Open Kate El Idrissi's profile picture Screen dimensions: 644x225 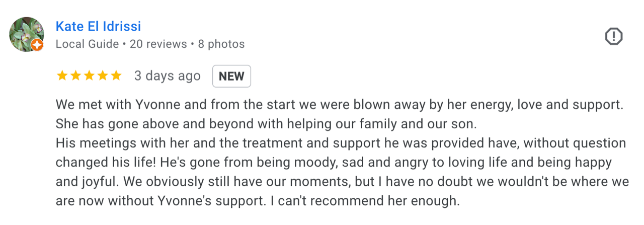pos(26,34)
